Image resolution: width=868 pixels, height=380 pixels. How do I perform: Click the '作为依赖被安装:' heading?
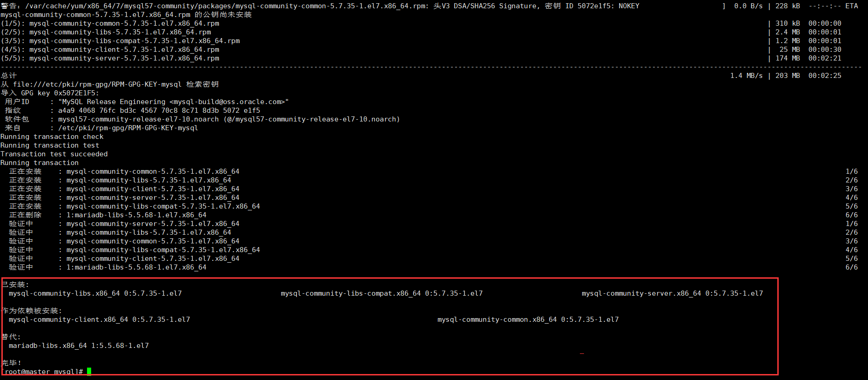point(32,310)
